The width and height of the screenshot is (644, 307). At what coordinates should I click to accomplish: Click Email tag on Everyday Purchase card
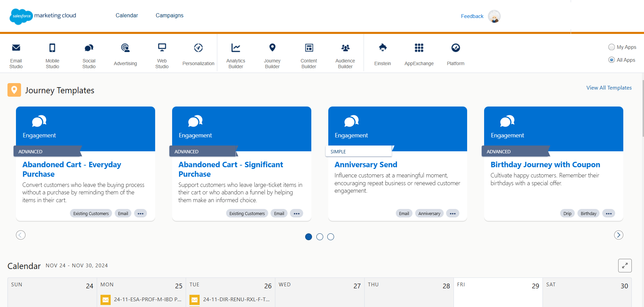tap(123, 213)
